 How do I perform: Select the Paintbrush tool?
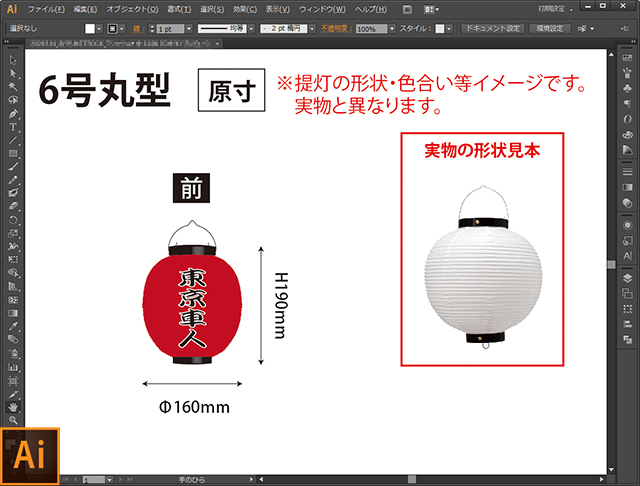[13, 167]
